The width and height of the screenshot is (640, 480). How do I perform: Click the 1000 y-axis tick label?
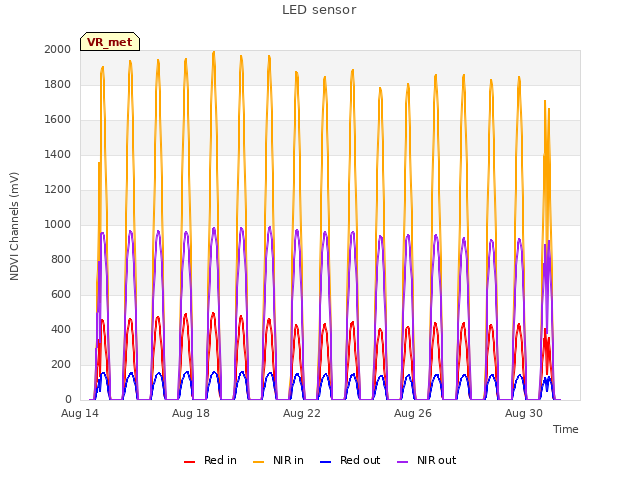(58, 224)
